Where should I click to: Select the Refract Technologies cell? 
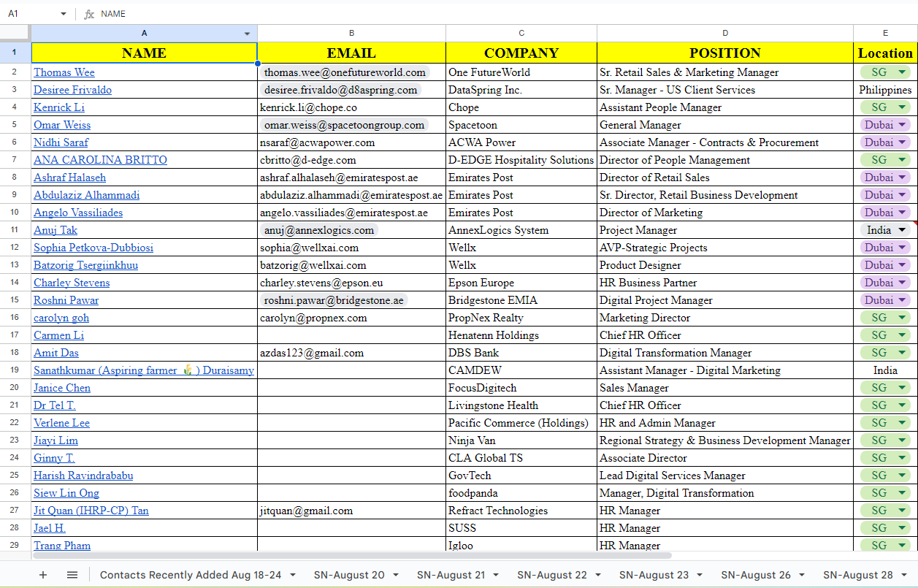(x=521, y=511)
